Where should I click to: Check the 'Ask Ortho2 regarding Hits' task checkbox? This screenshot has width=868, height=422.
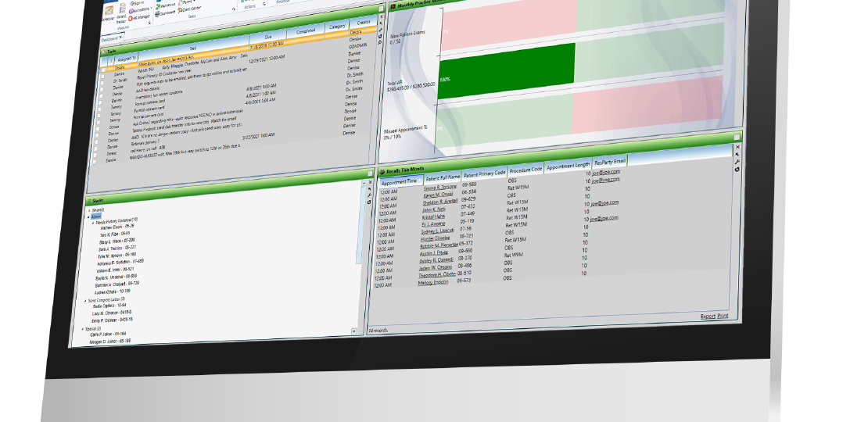(x=99, y=127)
